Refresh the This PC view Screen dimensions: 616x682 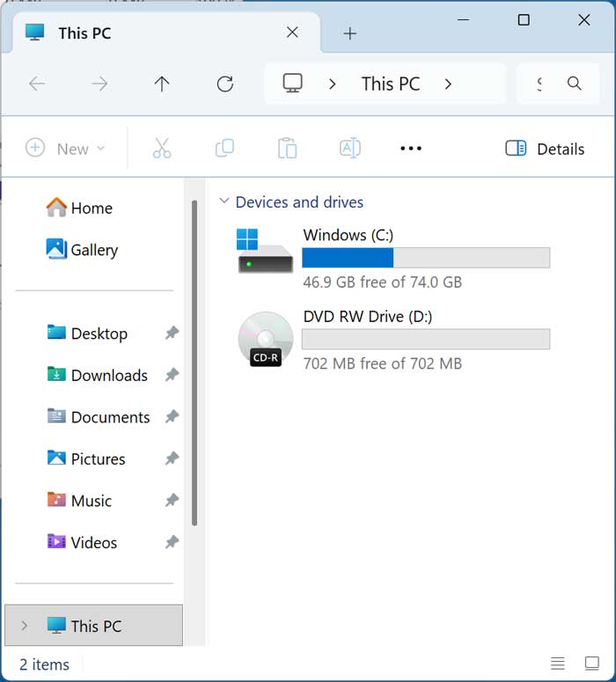[x=225, y=84]
